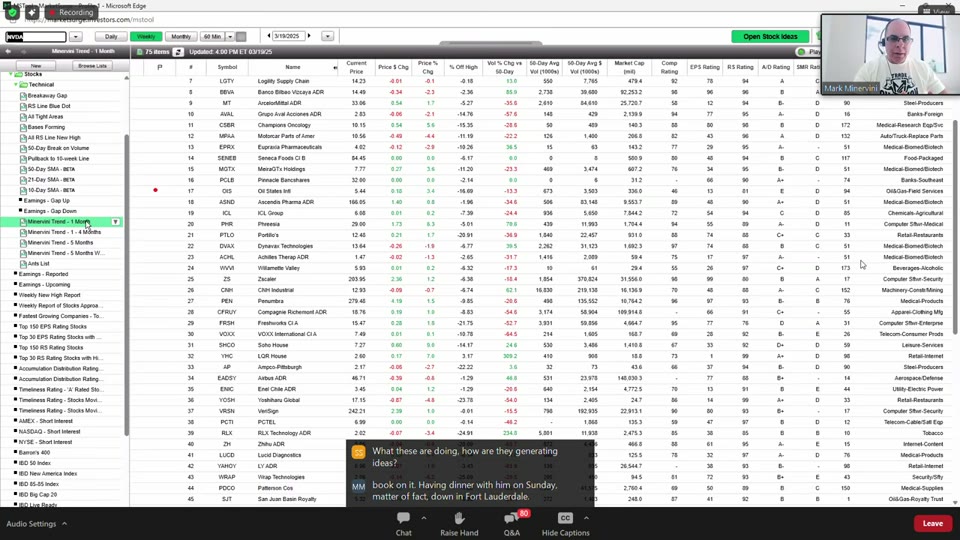The width and height of the screenshot is (960, 540).
Task: Switch the chart interval to Monthly
Action: [181, 37]
